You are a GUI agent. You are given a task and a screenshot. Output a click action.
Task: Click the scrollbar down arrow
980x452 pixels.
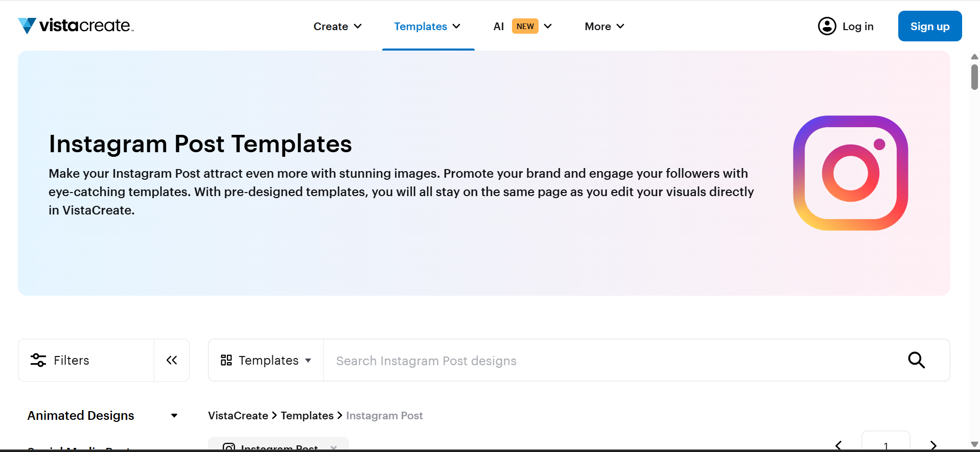click(974, 444)
